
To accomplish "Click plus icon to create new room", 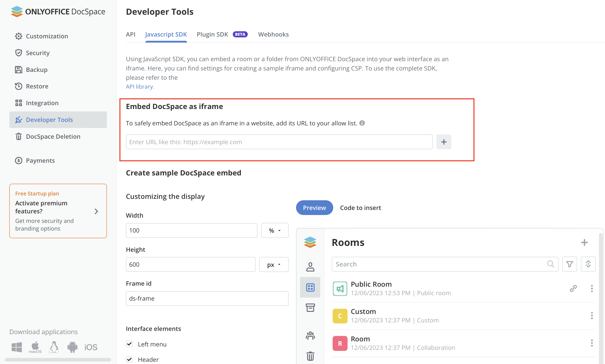I will (x=584, y=243).
